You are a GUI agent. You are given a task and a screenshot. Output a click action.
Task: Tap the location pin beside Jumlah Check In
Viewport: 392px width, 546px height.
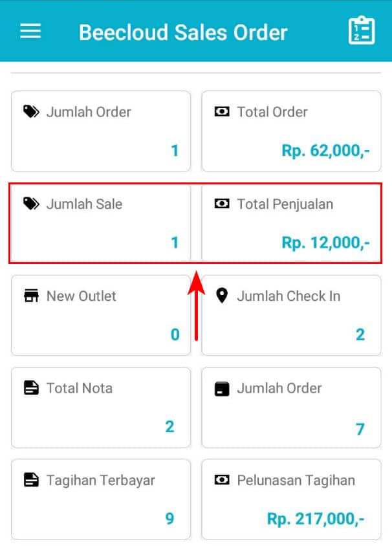point(222,296)
